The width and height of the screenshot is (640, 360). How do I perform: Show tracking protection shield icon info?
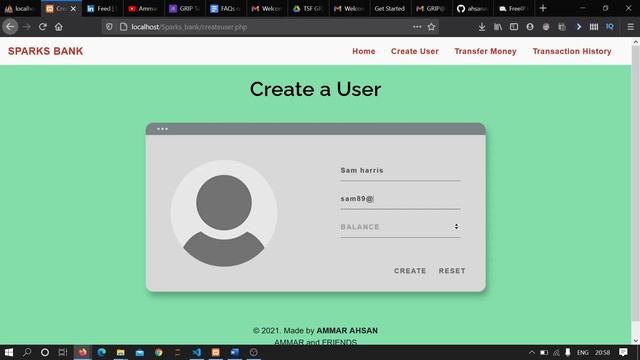click(109, 27)
